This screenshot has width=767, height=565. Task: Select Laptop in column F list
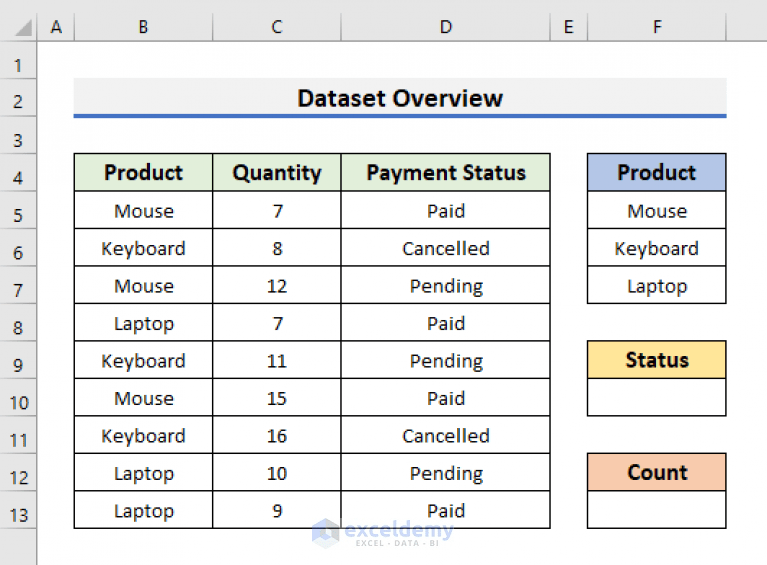(x=657, y=285)
